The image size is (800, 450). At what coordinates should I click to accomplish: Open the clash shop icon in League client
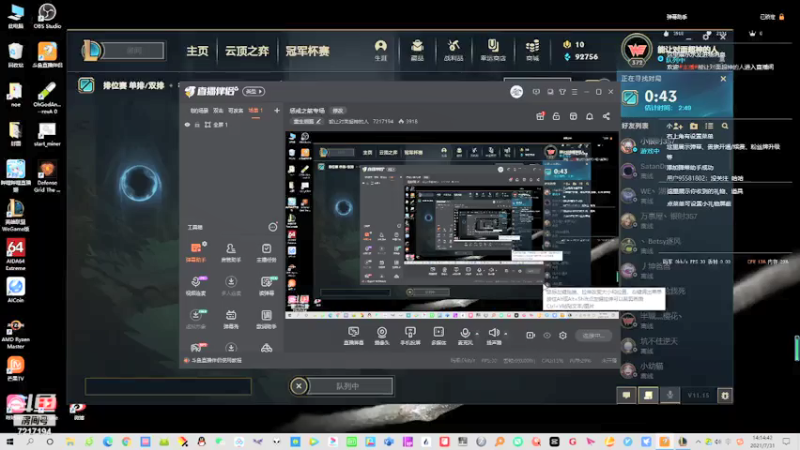coord(493,51)
